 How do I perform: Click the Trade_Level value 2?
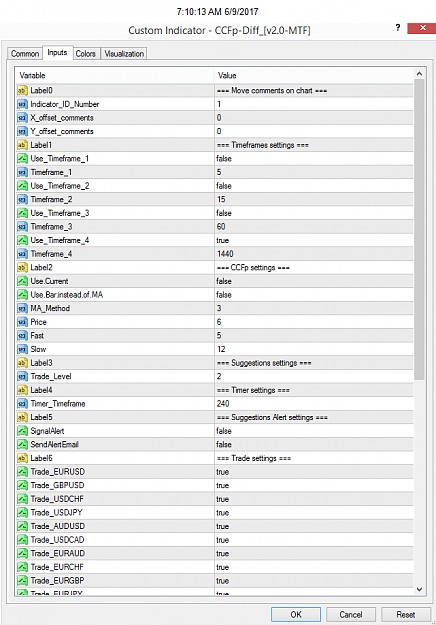click(219, 376)
